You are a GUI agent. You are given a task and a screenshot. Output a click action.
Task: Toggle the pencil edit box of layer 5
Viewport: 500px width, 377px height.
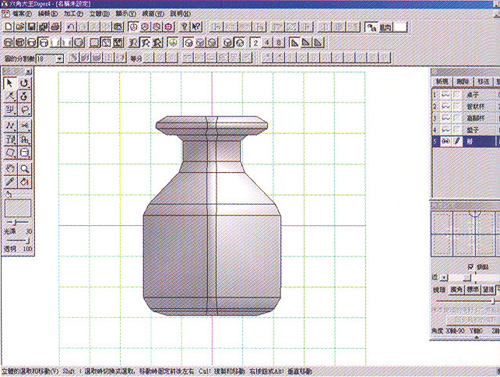point(457,141)
